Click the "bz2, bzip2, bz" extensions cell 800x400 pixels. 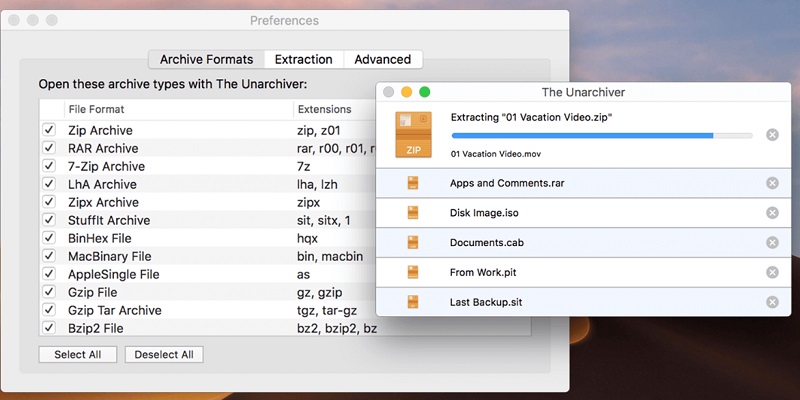click(337, 328)
